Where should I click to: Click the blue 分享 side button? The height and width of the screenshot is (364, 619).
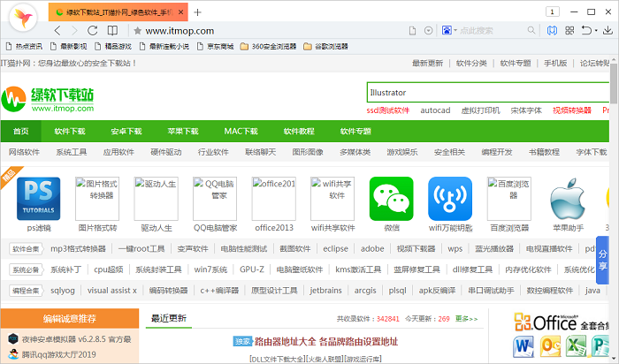(602, 261)
